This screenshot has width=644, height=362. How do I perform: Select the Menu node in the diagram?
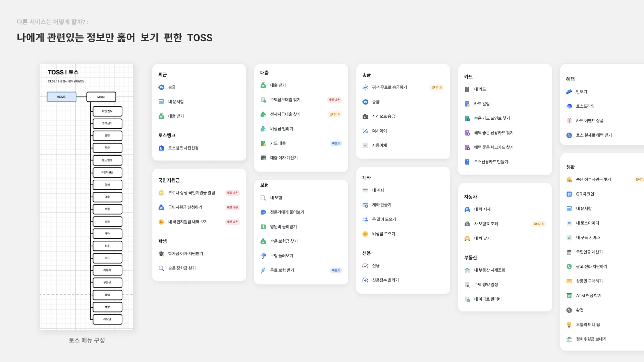tap(101, 97)
